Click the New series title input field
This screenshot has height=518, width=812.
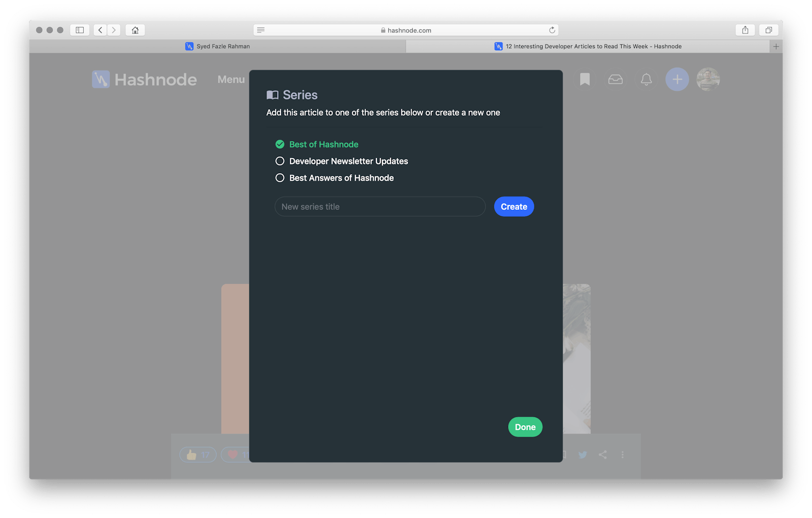point(380,207)
